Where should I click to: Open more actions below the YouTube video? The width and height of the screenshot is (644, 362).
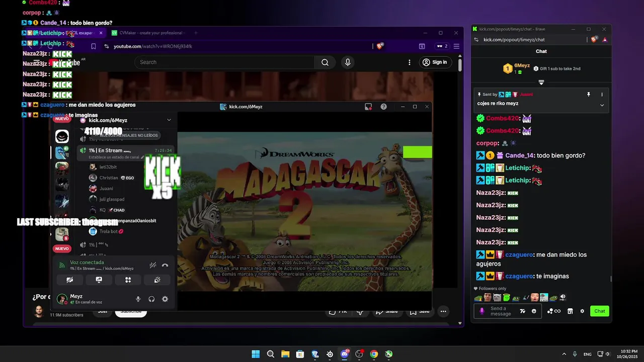pos(443,311)
